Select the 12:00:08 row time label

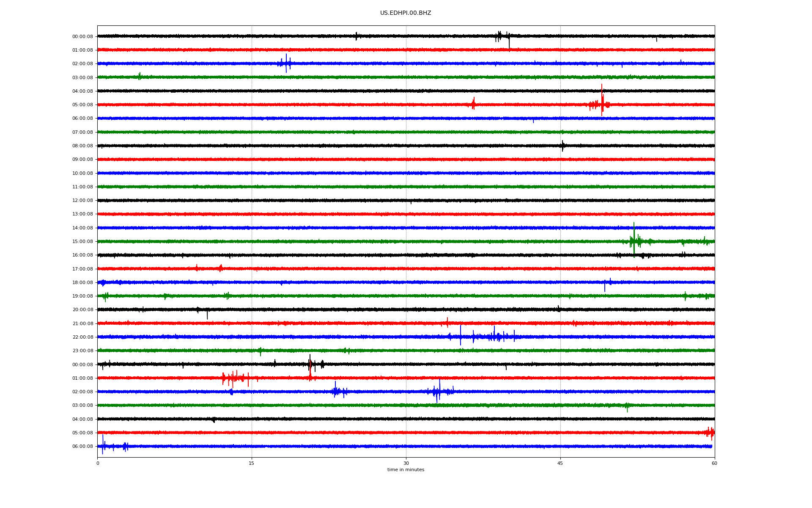pyautogui.click(x=82, y=201)
